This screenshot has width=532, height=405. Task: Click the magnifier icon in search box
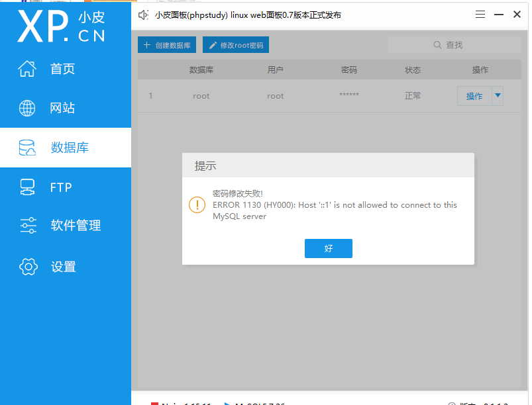tap(437, 44)
